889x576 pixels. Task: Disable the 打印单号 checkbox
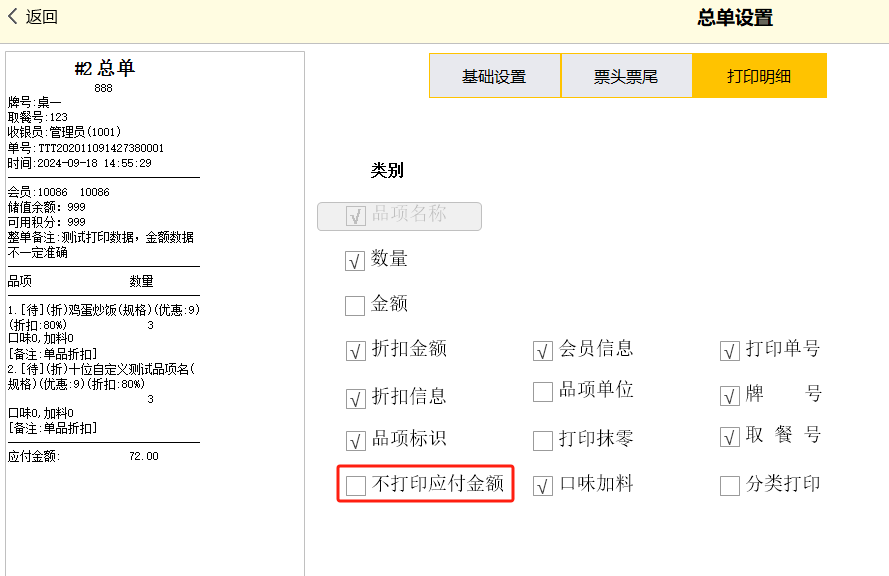(x=730, y=351)
